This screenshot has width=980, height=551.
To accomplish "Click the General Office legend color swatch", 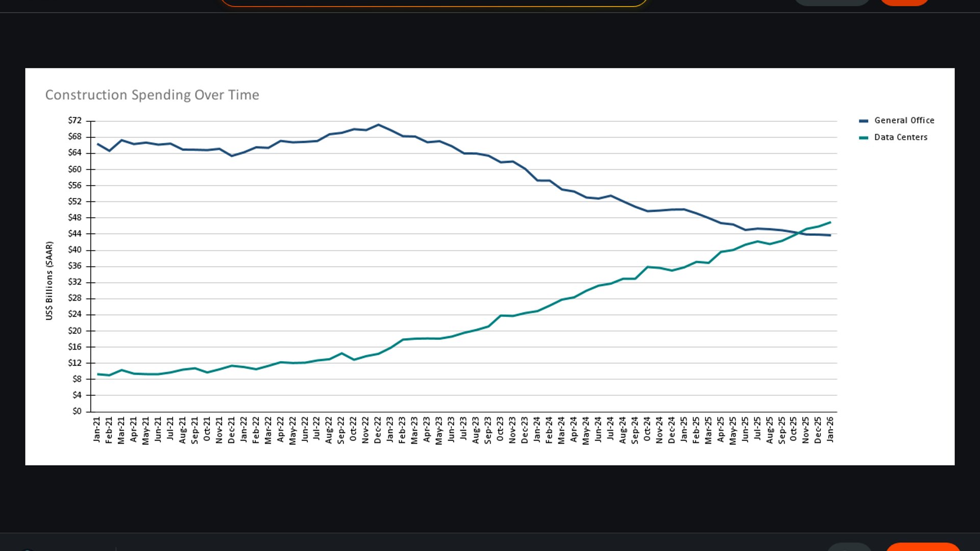I will [864, 121].
